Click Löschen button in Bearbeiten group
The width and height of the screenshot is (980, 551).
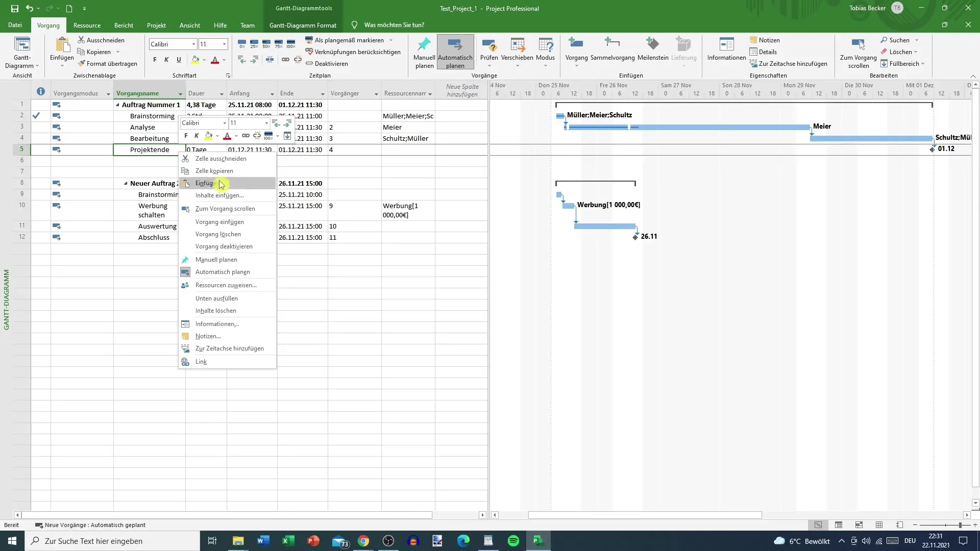point(899,52)
